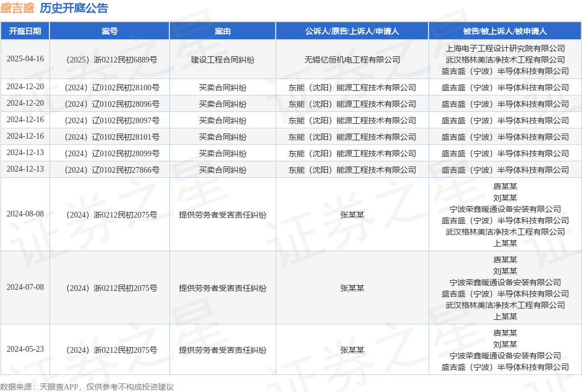582x392 pixels.
Task: Click the "历史开庭公告" heading text
Action: [x=74, y=8]
